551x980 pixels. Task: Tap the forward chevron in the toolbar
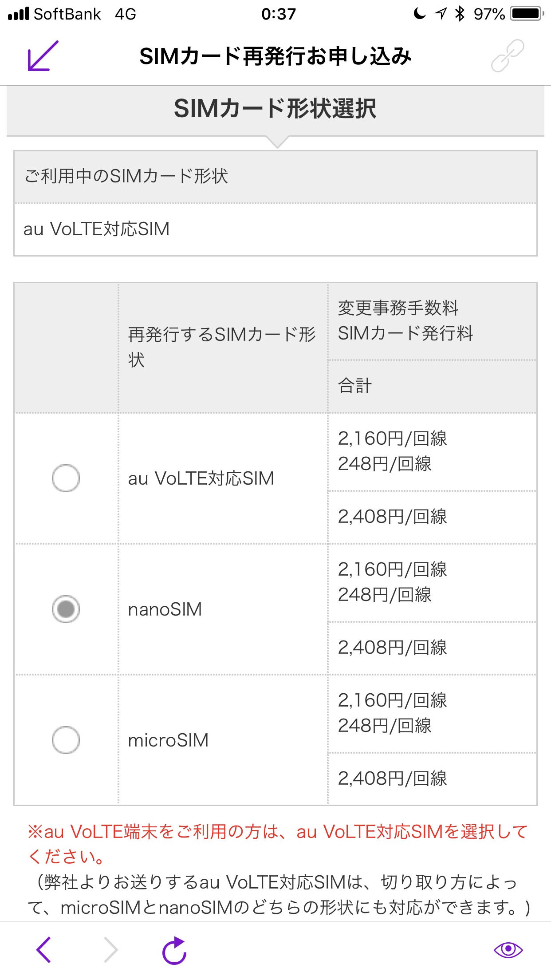pos(110,950)
